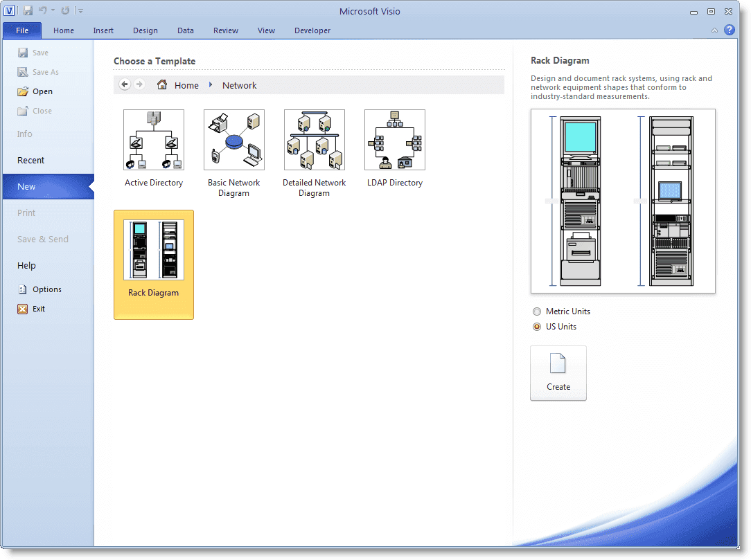Select Print in the backstage sidebar
This screenshot has height=560, width=751.
pyautogui.click(x=26, y=213)
